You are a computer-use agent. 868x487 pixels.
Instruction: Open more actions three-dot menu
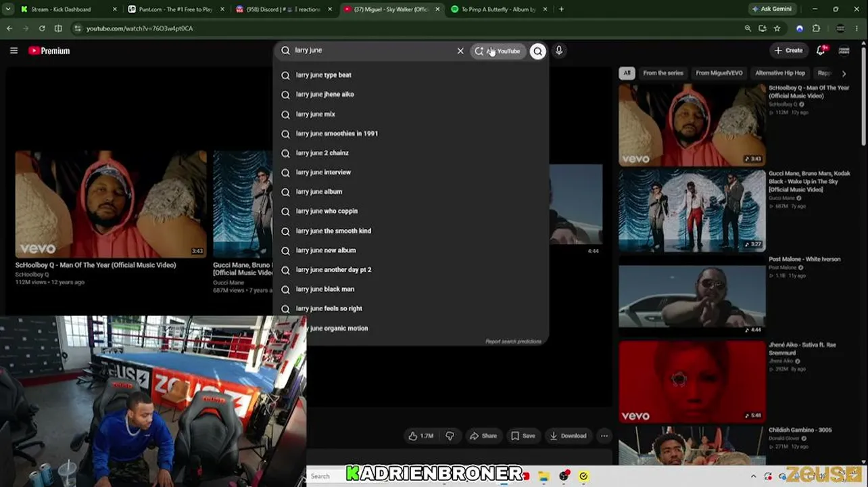pyautogui.click(x=604, y=436)
